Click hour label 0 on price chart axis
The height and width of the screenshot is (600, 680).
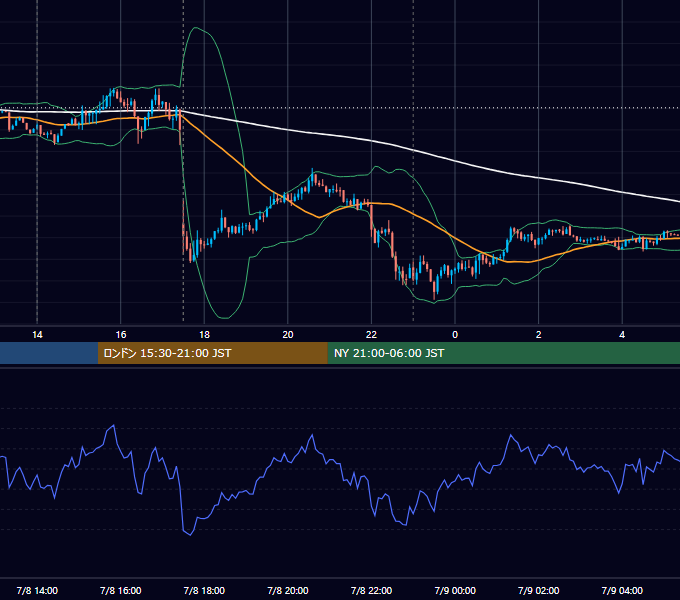point(455,335)
